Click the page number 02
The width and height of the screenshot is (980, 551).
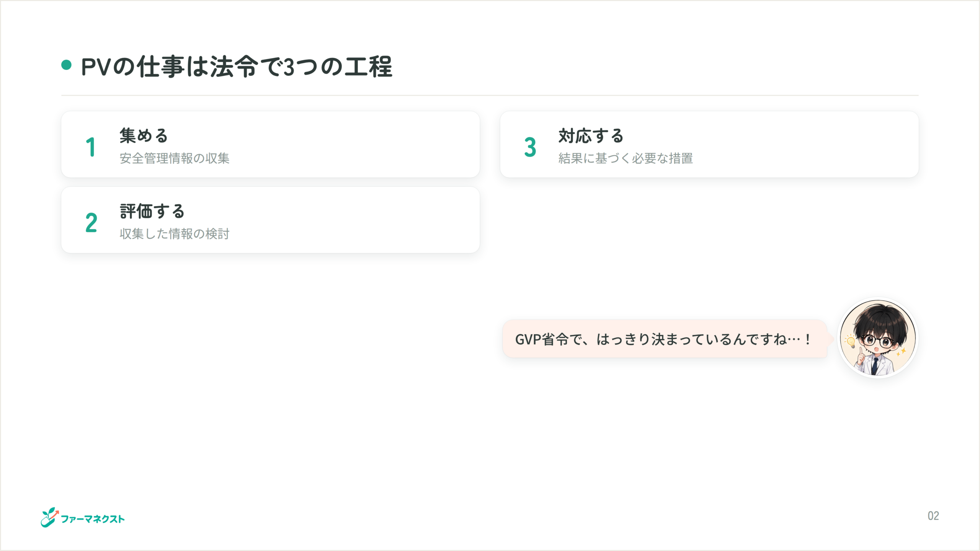933,516
